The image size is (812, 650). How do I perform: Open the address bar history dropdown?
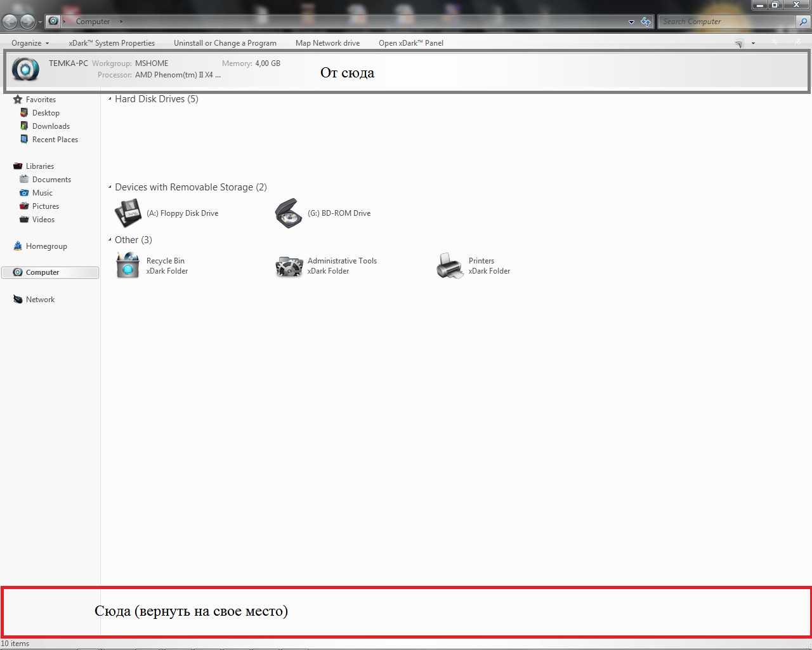point(631,22)
